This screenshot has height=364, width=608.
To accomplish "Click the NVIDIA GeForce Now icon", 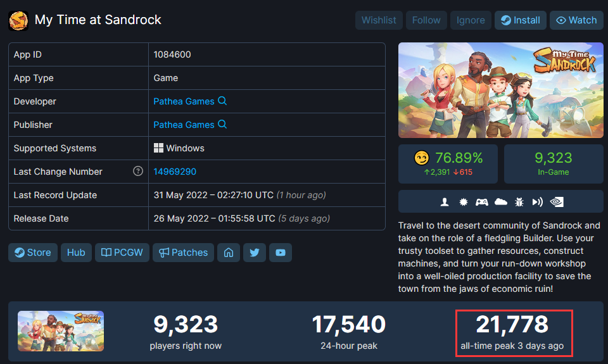I will coord(557,201).
